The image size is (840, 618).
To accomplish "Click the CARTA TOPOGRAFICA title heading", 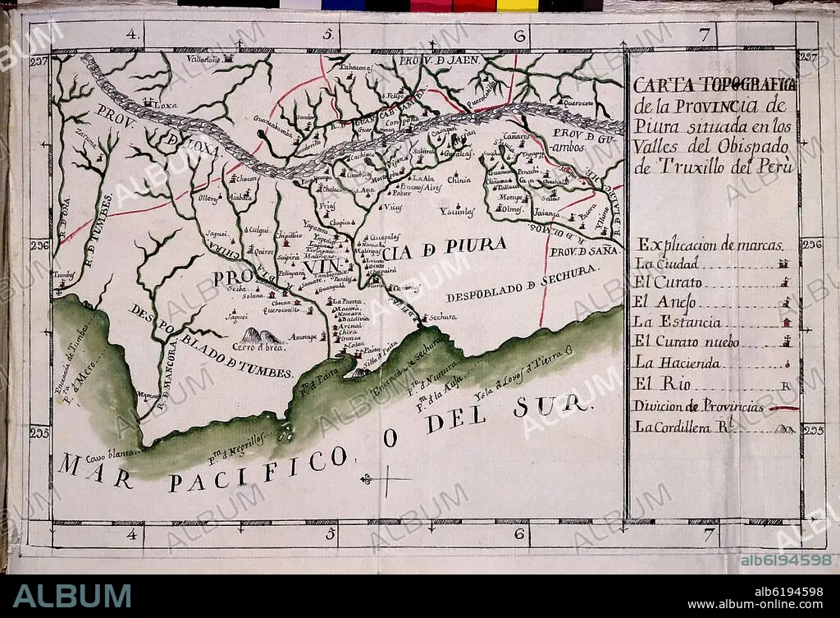I will (x=714, y=85).
